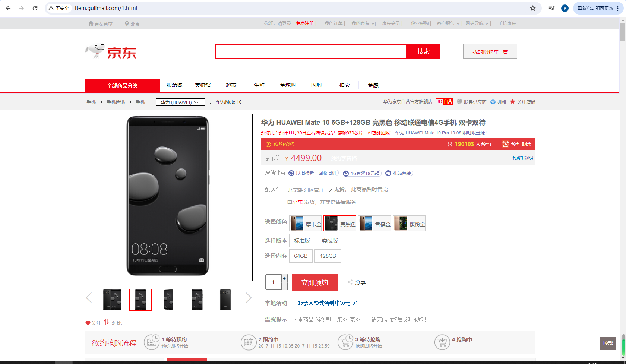Viewport: 626px width, 364px height.
Task: Open Chrome's three-dot menu
Action: pyautogui.click(x=618, y=8)
